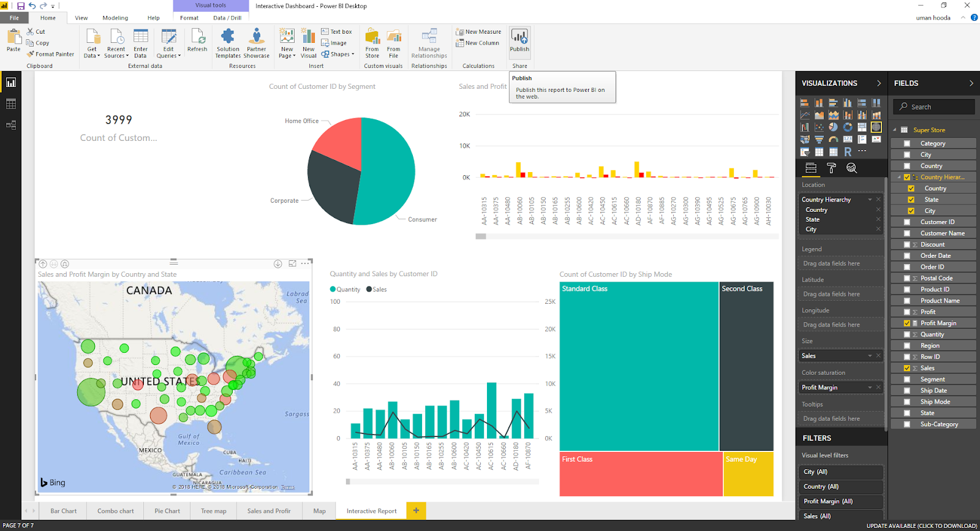The image size is (980, 531).
Task: Open the Recent Sources dropdown
Action: pos(116,43)
